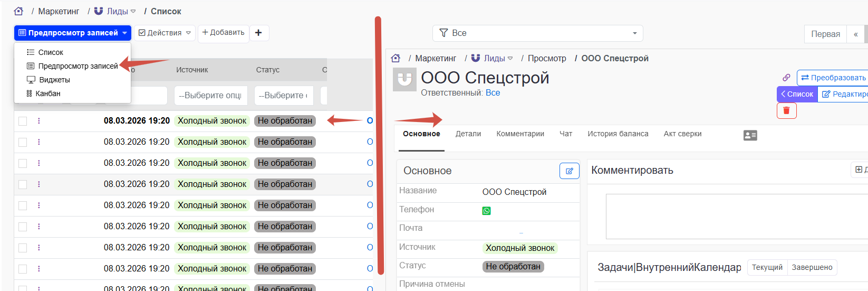Screen dimensions: 868x291
Task: Choose Канбан from the view menu
Action: [47, 93]
